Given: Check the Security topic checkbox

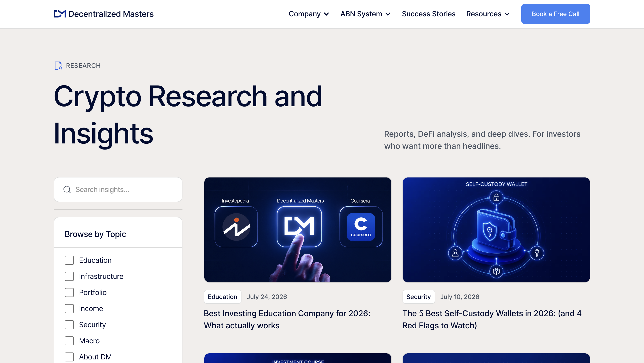Looking at the screenshot, I should point(69,325).
